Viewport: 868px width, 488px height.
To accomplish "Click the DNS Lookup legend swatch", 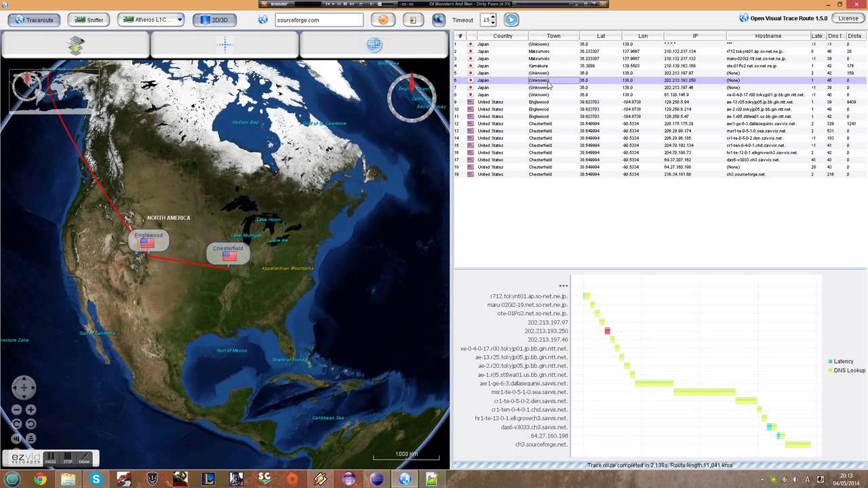I will click(x=830, y=370).
